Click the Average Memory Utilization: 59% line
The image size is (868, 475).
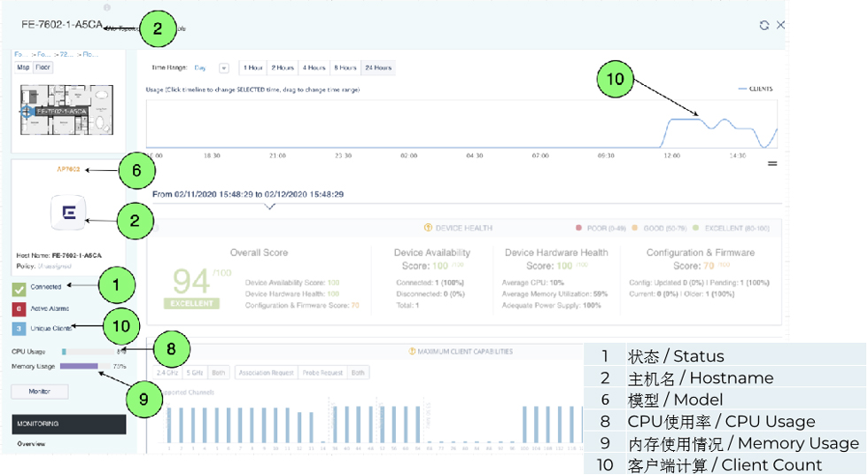click(x=554, y=294)
